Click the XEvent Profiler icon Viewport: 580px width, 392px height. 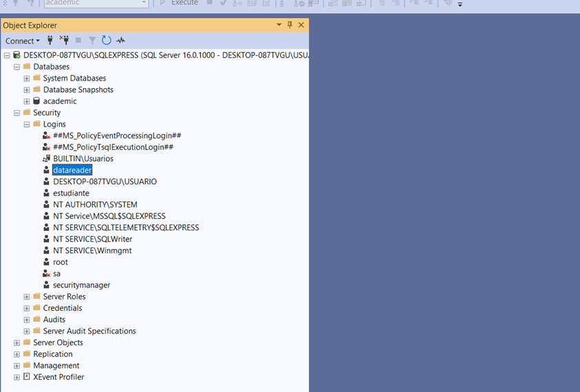pos(27,376)
